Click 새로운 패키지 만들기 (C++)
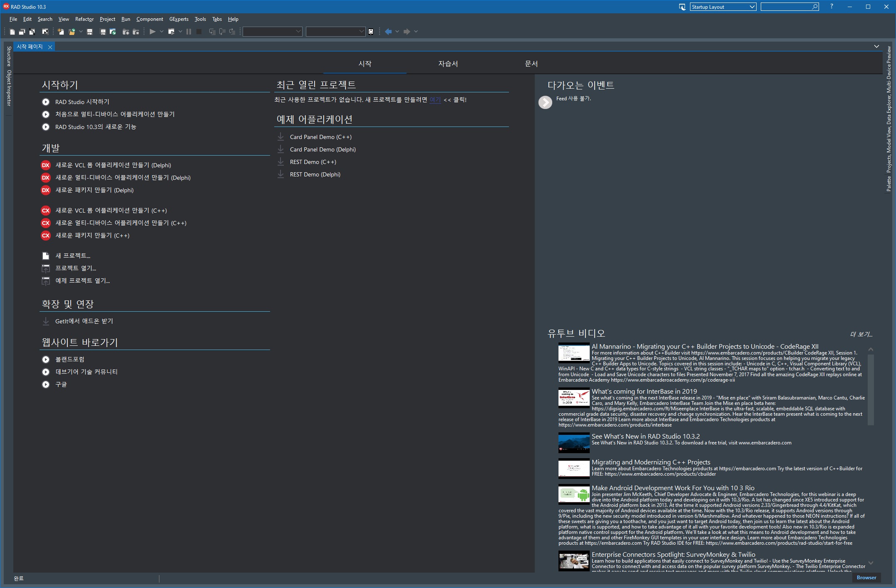The height and width of the screenshot is (588, 896). tap(92, 236)
